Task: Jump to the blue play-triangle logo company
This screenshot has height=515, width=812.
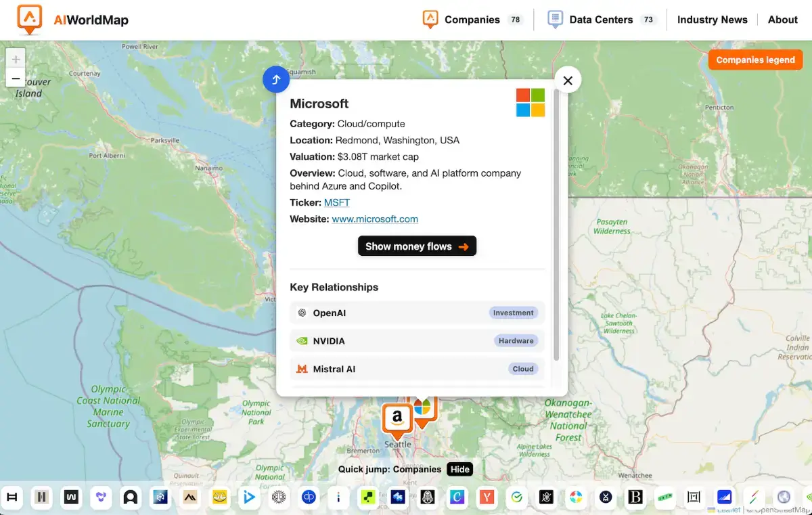Action: click(249, 497)
